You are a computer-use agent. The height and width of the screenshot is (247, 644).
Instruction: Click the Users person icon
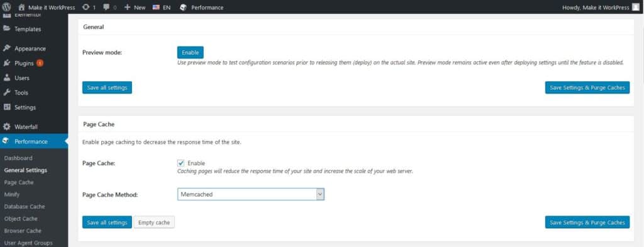point(6,78)
